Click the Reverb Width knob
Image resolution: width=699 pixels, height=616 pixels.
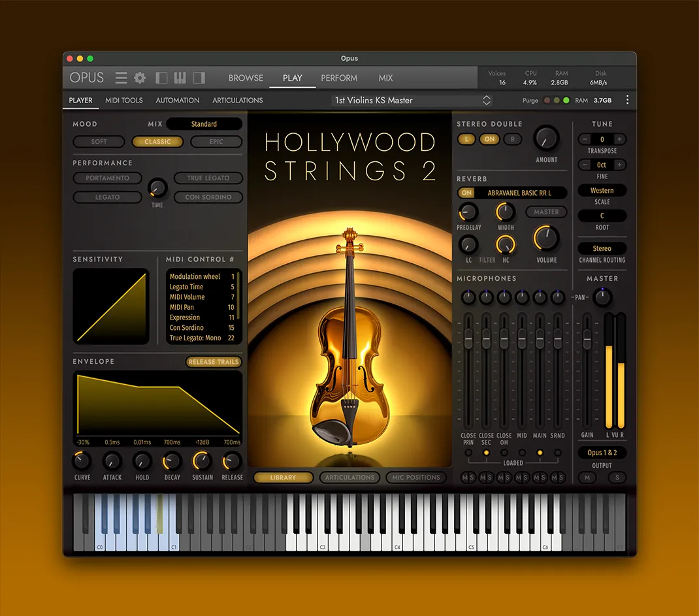[506, 212]
